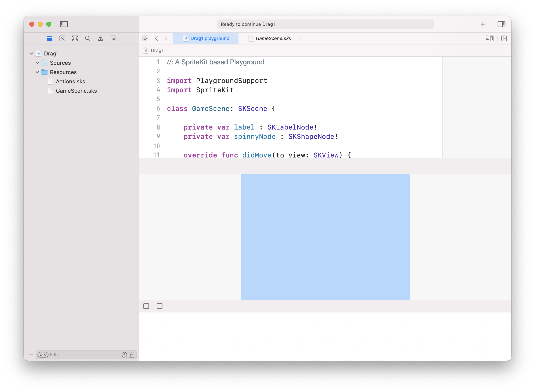Open the find navigator magnifier icon
The width and height of the screenshot is (535, 392).
click(88, 38)
